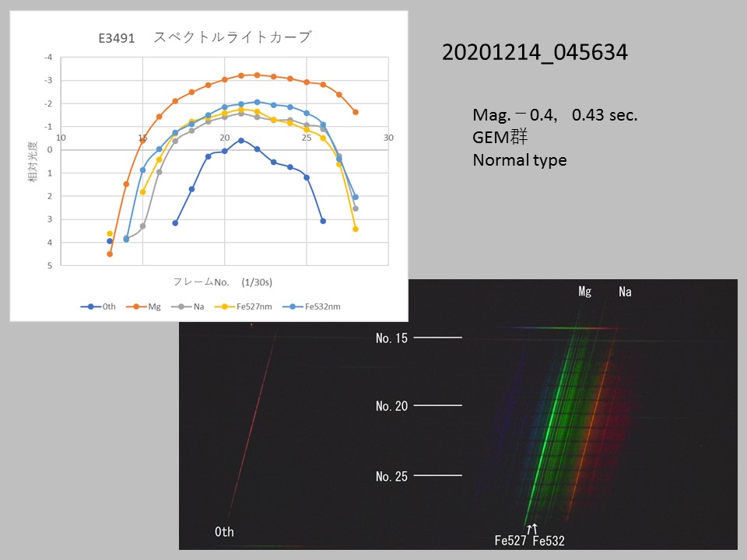Click the 0th label in spectrum image
Viewport: 747px width, 560px height.
224,532
